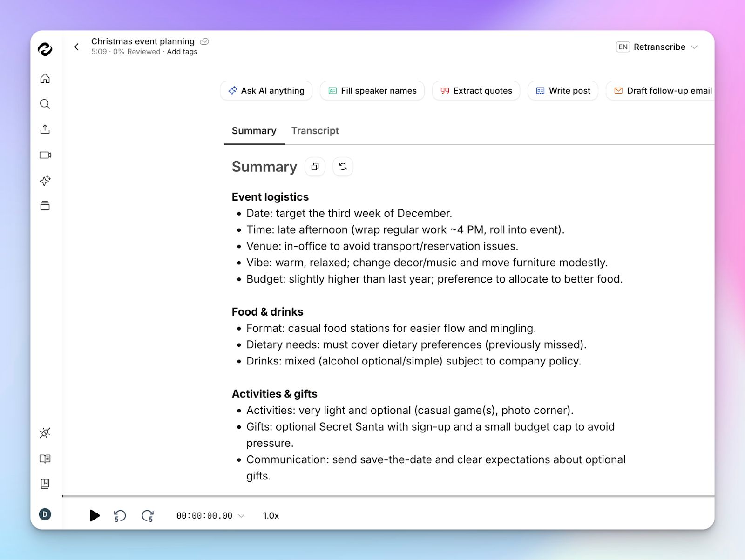
Task: Copy the Summary using the copy icon
Action: coord(315,166)
